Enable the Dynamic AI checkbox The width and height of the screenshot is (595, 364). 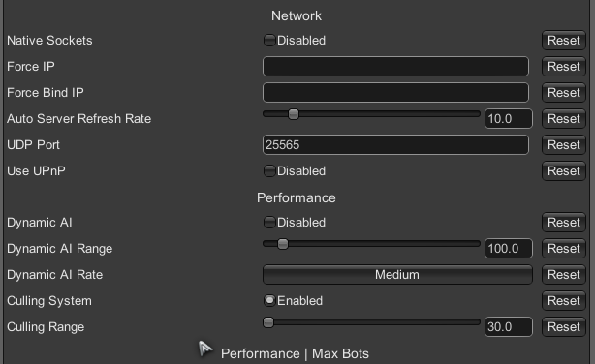269,223
